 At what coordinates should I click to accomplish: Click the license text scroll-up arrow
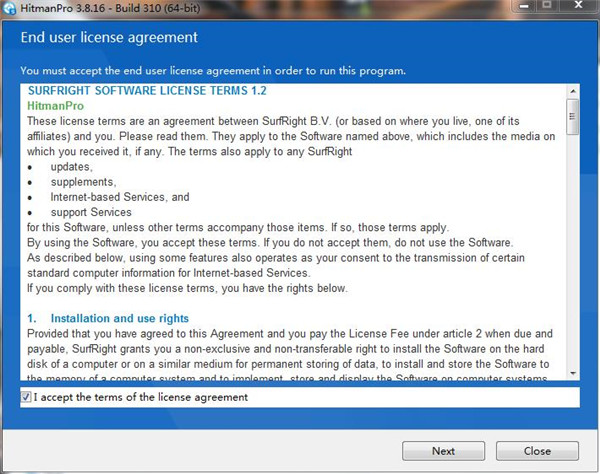pyautogui.click(x=573, y=91)
